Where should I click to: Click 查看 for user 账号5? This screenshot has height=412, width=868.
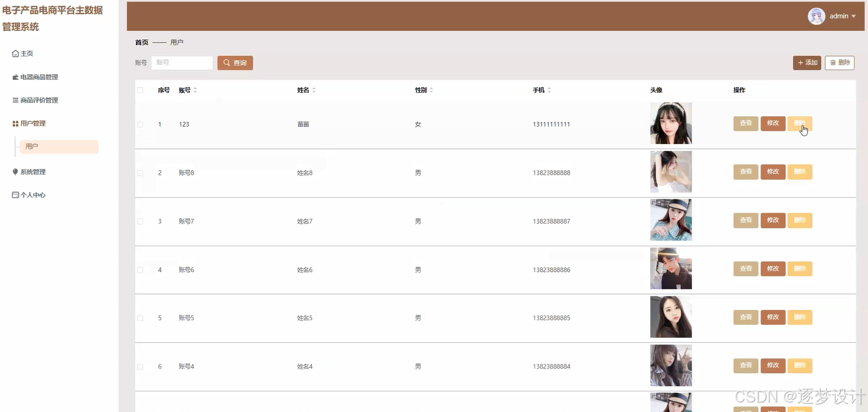746,317
